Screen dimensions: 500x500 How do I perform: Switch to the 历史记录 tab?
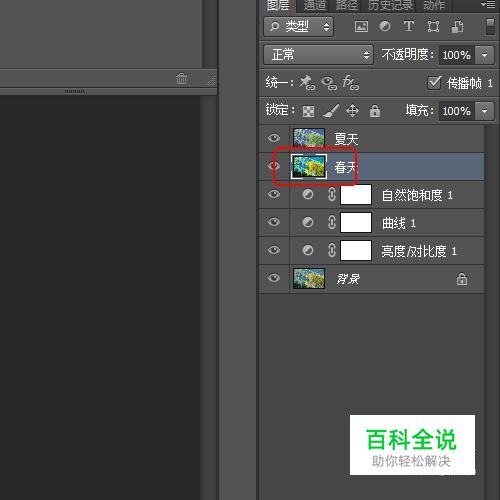pos(391,5)
